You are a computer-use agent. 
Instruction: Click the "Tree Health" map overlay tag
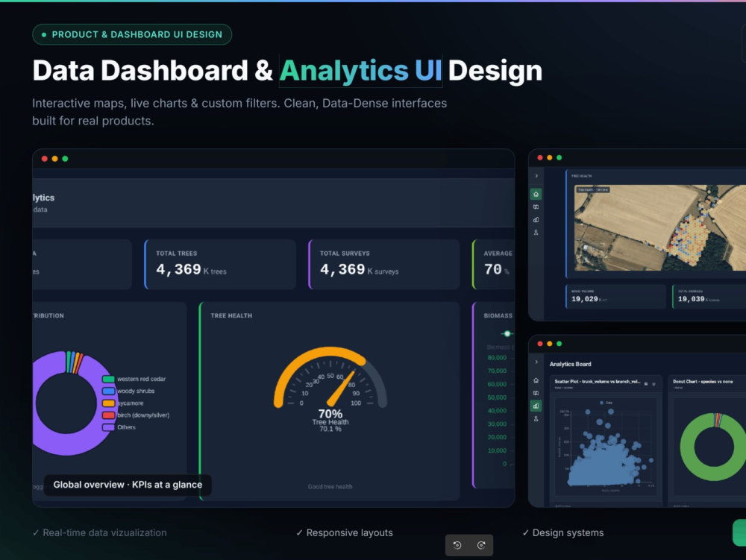click(x=593, y=189)
